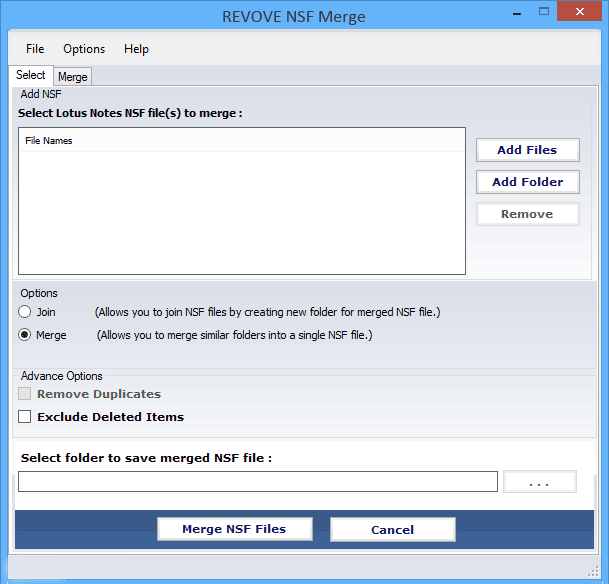Click the Add Folder button
The image size is (609, 584).
(x=527, y=182)
